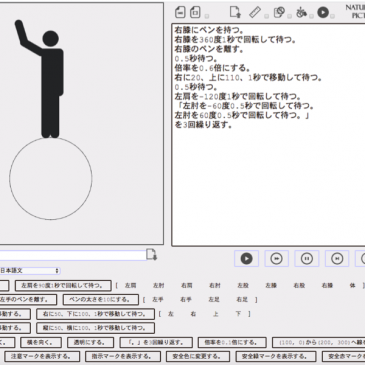
Task: Click the 左肩を90度1秒で回転して待つ button
Action: click(63, 286)
